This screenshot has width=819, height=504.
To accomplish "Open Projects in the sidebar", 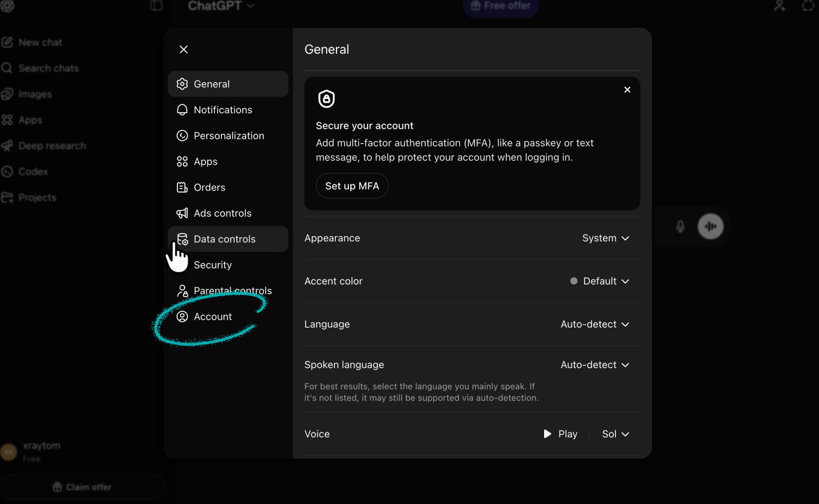I will (29, 197).
